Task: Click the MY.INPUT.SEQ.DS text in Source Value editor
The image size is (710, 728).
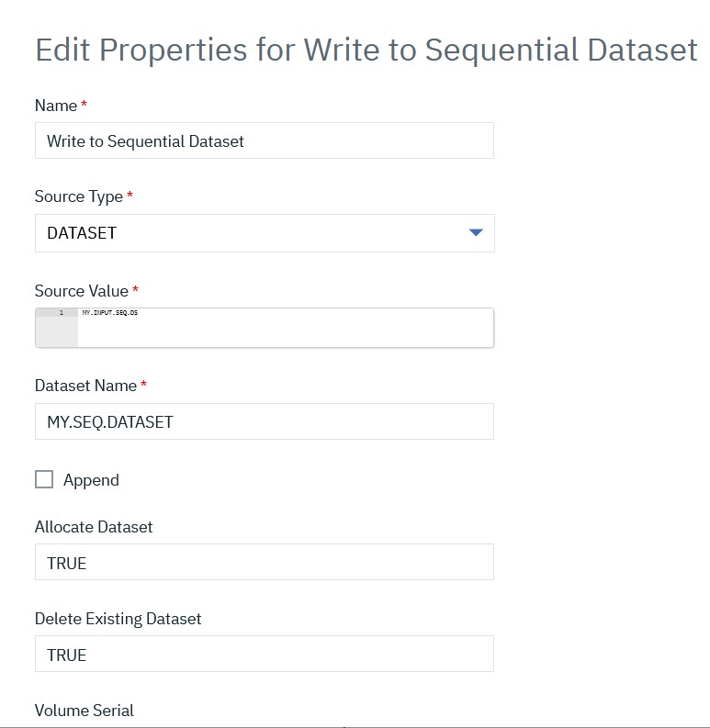Action: [109, 313]
